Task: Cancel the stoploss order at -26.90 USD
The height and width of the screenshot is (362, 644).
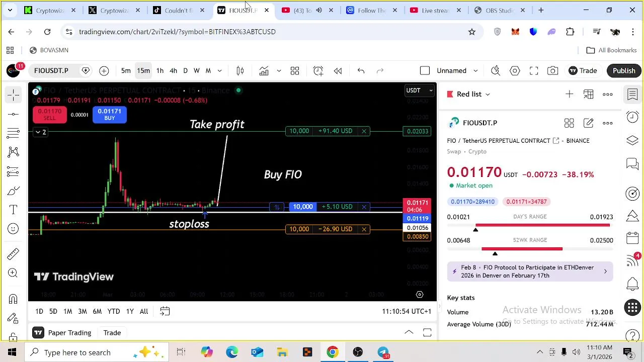Action: coord(364,229)
